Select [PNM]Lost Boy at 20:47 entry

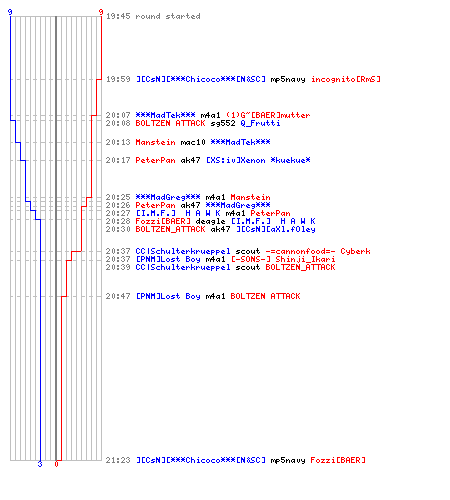[x=168, y=296]
